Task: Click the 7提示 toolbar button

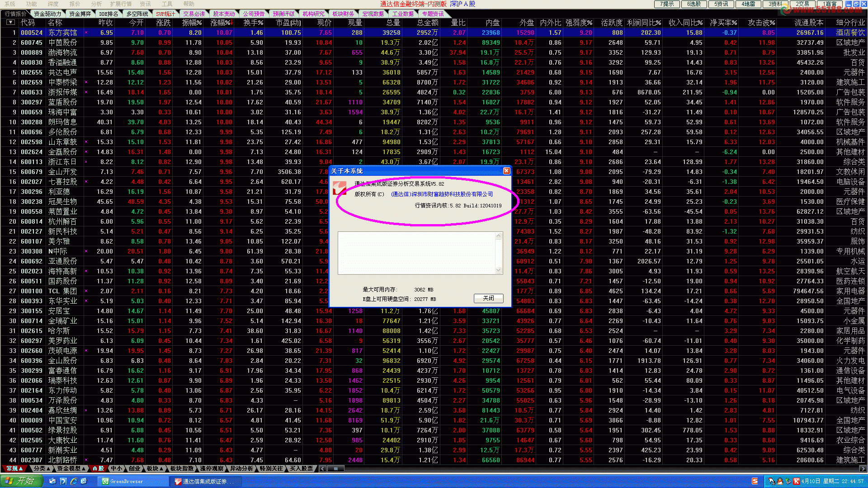Action: coord(667,4)
